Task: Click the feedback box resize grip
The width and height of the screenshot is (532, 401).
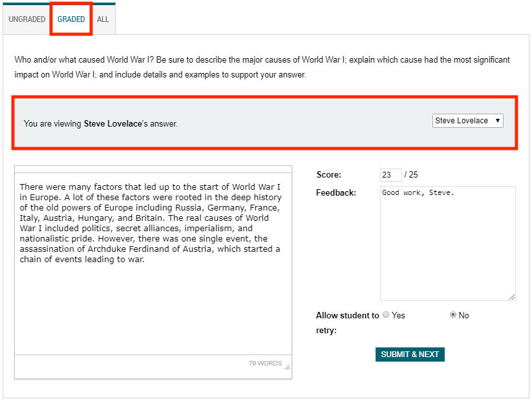Action: pyautogui.click(x=512, y=297)
